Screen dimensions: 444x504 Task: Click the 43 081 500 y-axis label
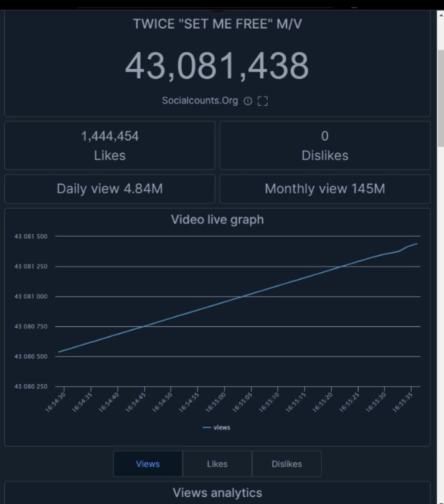point(31,236)
